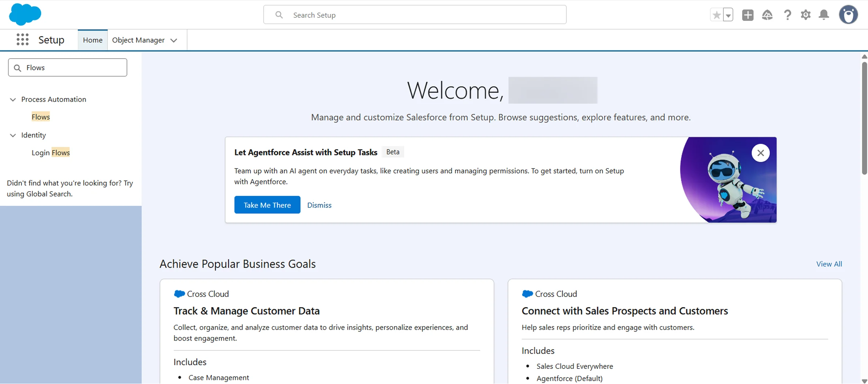Screen dimensions: 868x384
Task: Open the Setup gear icon
Action: tap(805, 15)
